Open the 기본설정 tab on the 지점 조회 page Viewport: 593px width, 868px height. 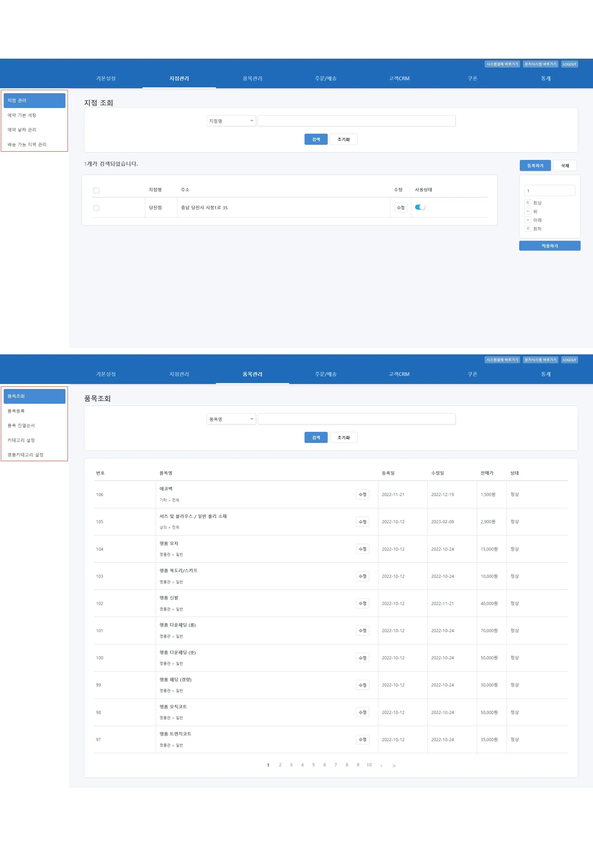point(106,78)
